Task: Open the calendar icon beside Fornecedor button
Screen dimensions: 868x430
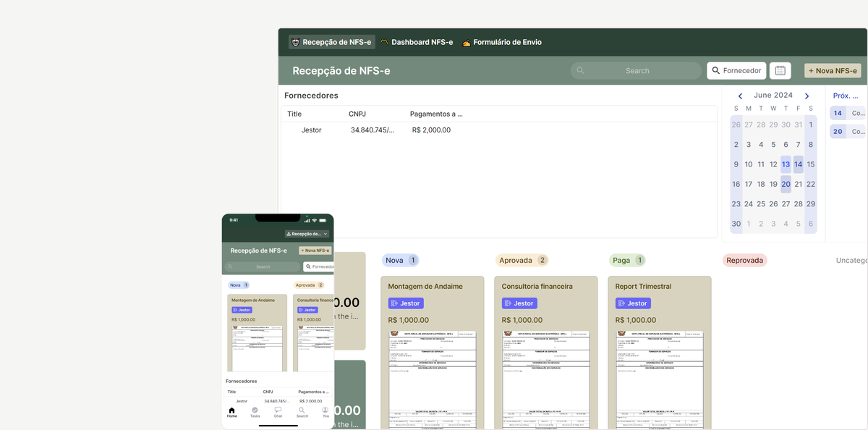Action: tap(780, 70)
